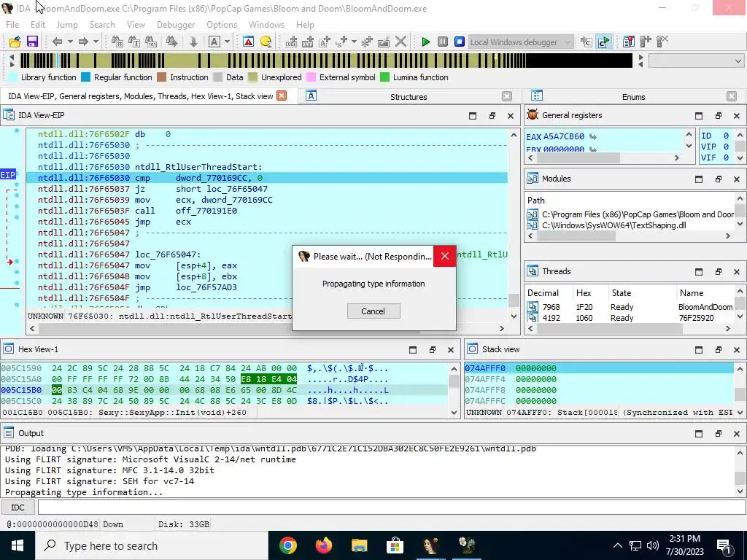Toggle the highlighted C run-to icon
747x560 pixels.
(603, 42)
